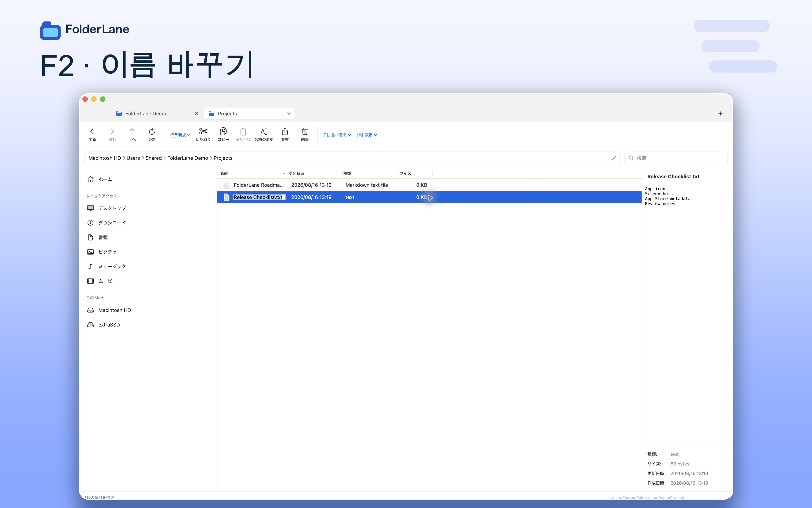Viewport: 812px width, 508px height.
Task: Go to FolderLane Demo in the breadcrumb
Action: click(x=187, y=158)
